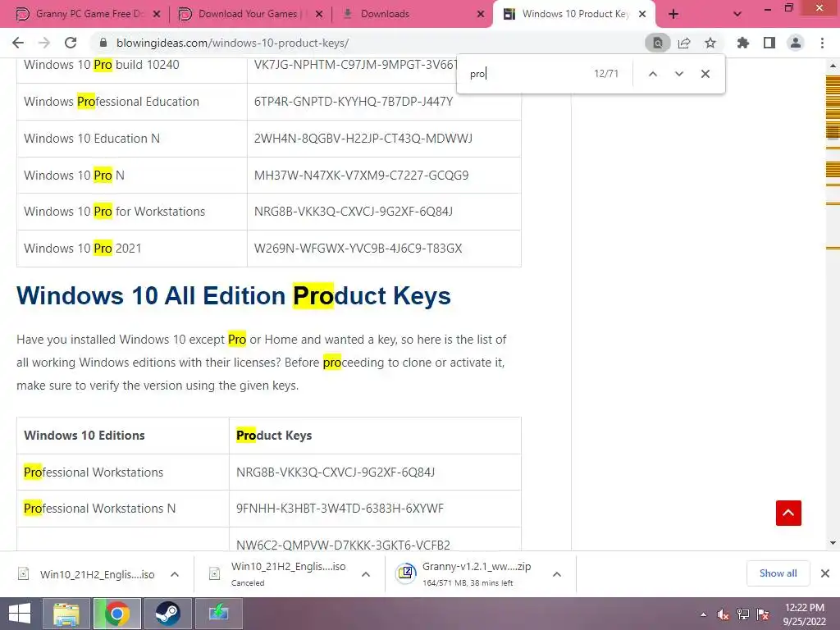
Task: Click the address bar URL
Action: pos(232,43)
